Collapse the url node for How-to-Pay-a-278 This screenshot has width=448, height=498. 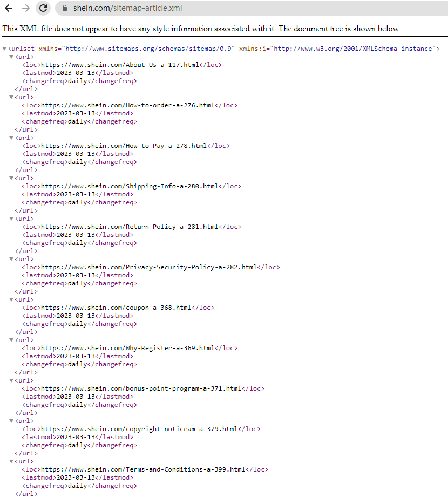[11, 138]
